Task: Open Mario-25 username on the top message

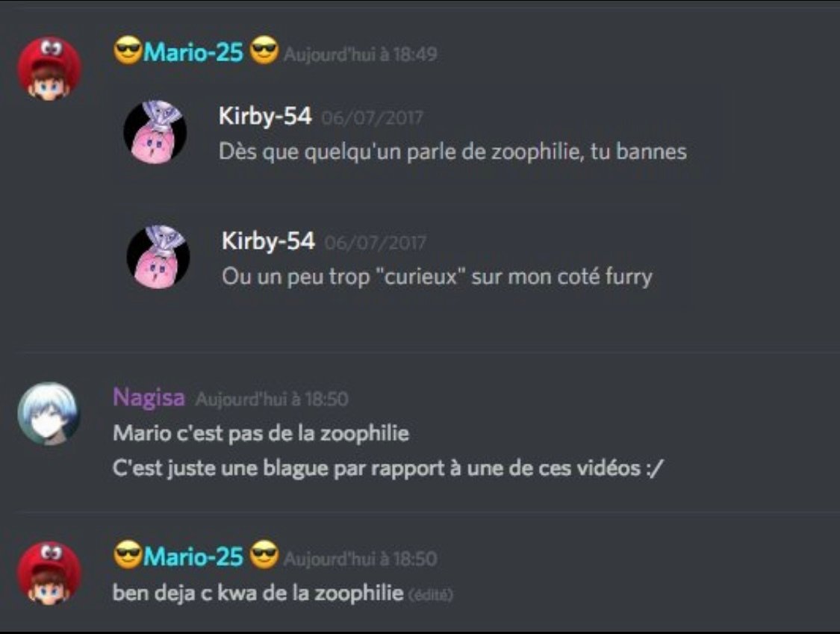Action: pyautogui.click(x=193, y=52)
